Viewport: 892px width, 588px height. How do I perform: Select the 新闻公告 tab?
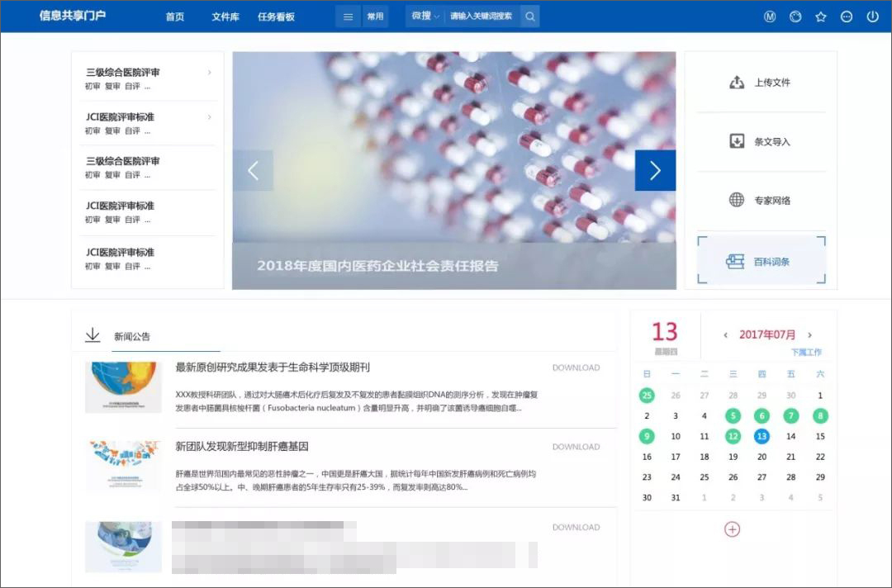pyautogui.click(x=132, y=337)
